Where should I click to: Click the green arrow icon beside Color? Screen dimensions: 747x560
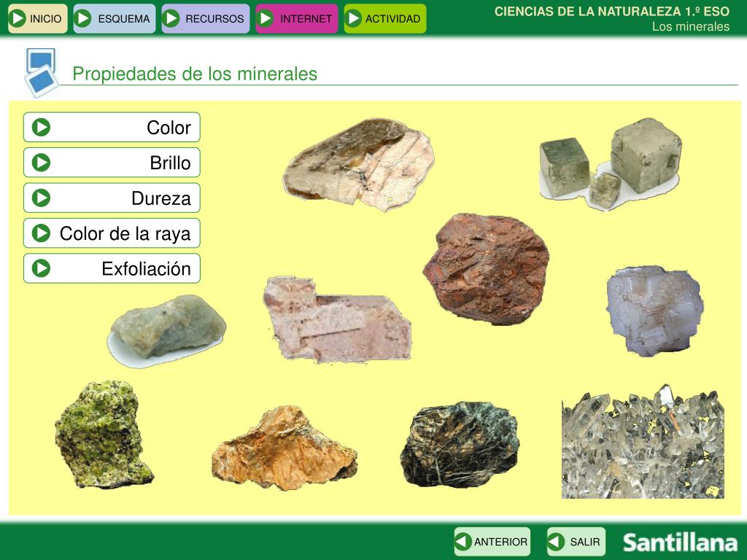pyautogui.click(x=41, y=127)
